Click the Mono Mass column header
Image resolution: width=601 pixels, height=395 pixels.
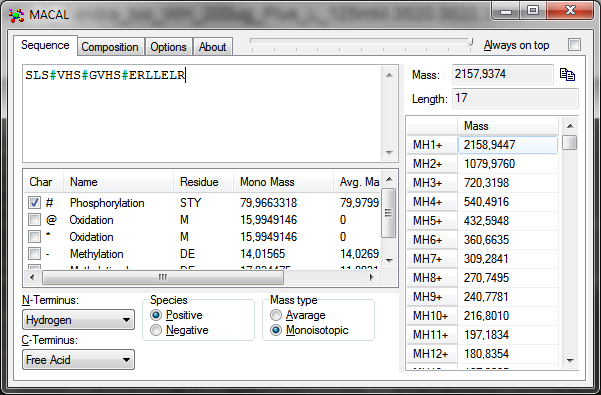click(283, 182)
